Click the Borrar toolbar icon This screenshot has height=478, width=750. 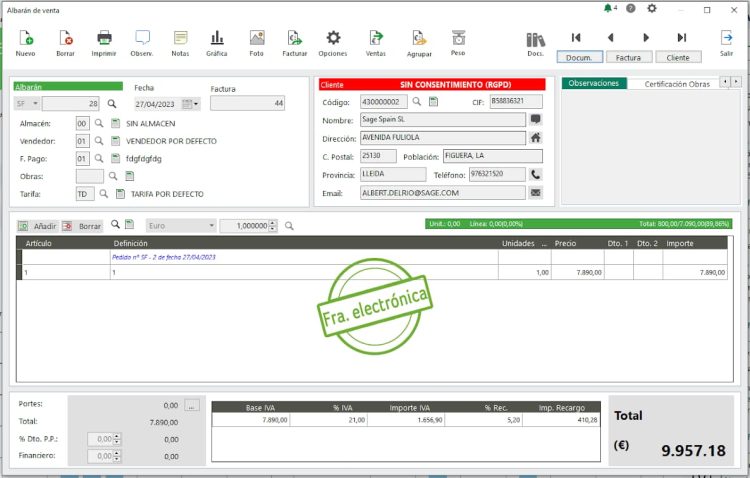click(x=66, y=39)
